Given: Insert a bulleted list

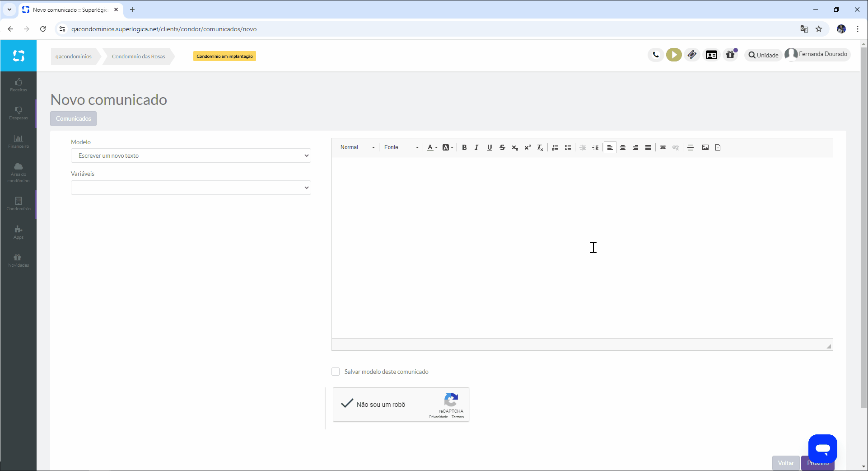Looking at the screenshot, I should (568, 147).
